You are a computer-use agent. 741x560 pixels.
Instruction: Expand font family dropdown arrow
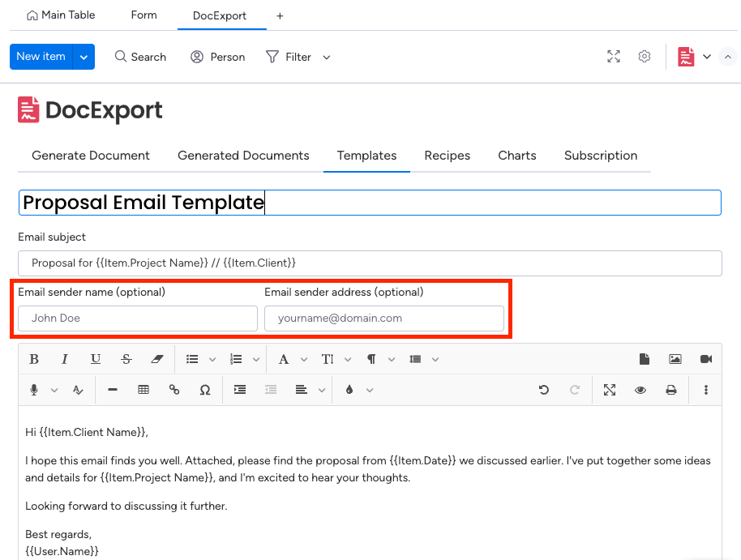pyautogui.click(x=304, y=360)
